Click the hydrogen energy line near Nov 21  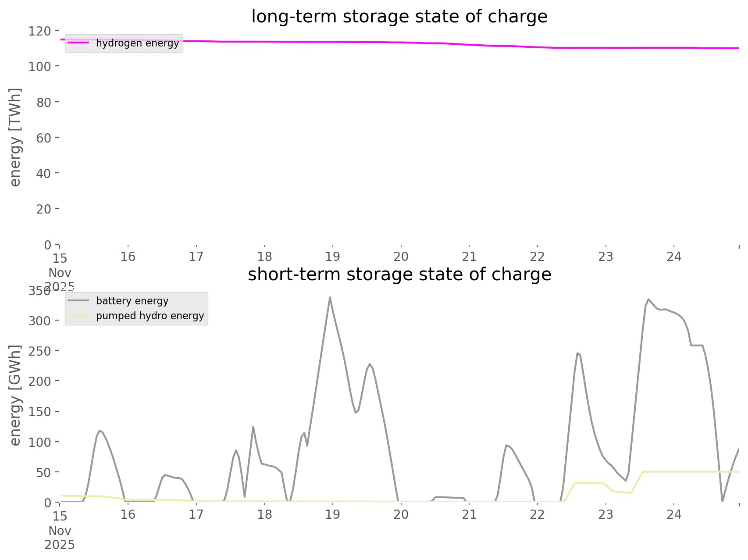pyautogui.click(x=469, y=45)
